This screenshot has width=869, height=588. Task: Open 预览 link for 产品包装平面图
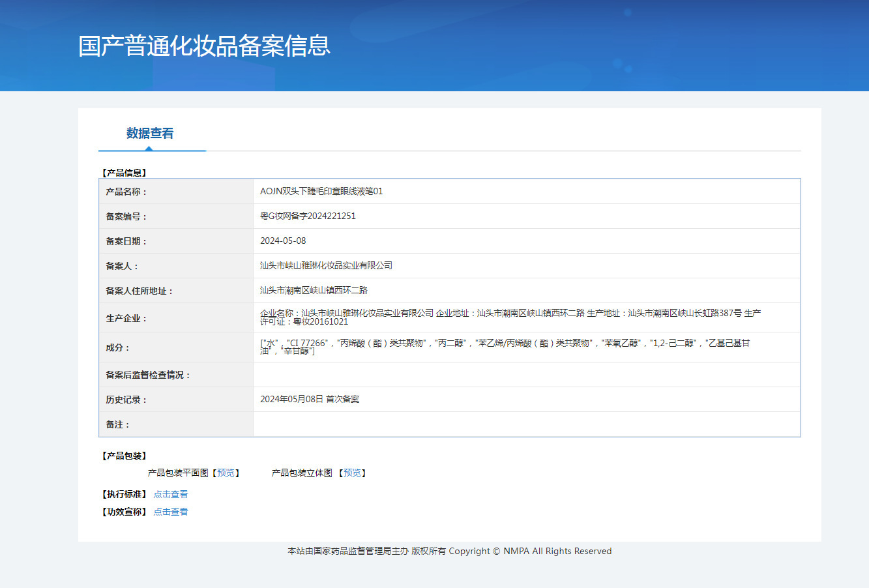tap(226, 473)
